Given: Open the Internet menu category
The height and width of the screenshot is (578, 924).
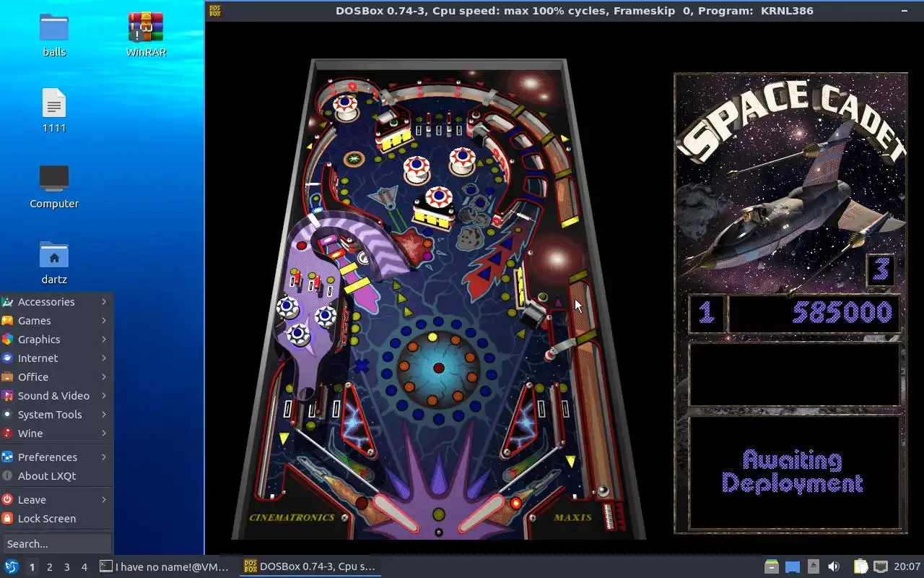Looking at the screenshot, I should (x=56, y=358).
